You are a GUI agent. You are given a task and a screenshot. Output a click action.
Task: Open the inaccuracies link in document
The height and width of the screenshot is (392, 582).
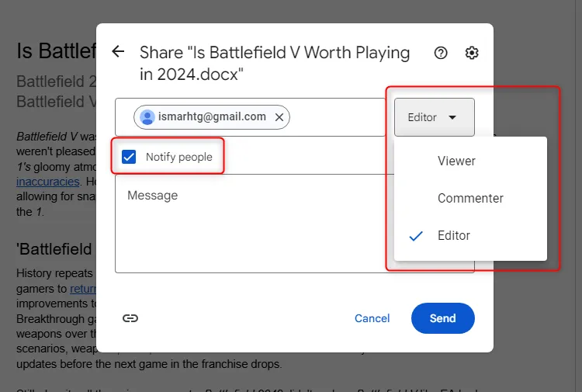click(x=48, y=182)
